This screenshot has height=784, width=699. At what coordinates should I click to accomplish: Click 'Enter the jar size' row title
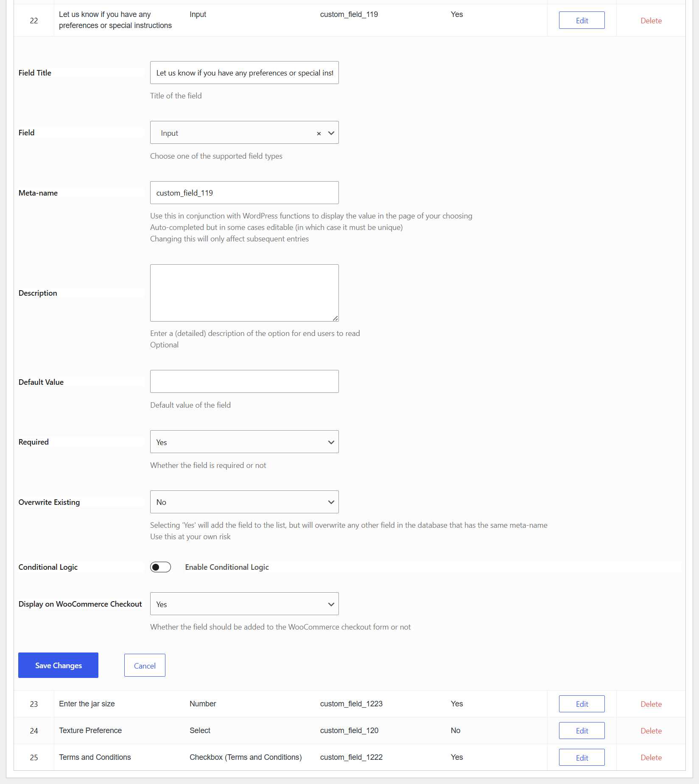(87, 704)
